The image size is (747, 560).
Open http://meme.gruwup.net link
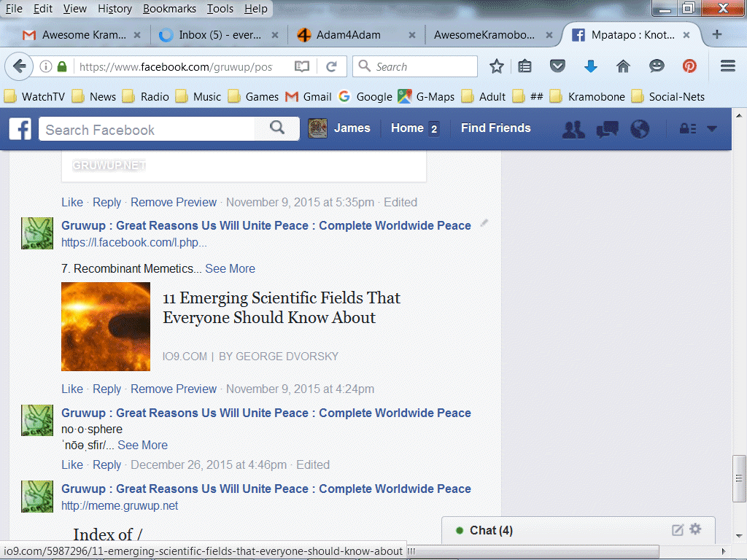(120, 505)
